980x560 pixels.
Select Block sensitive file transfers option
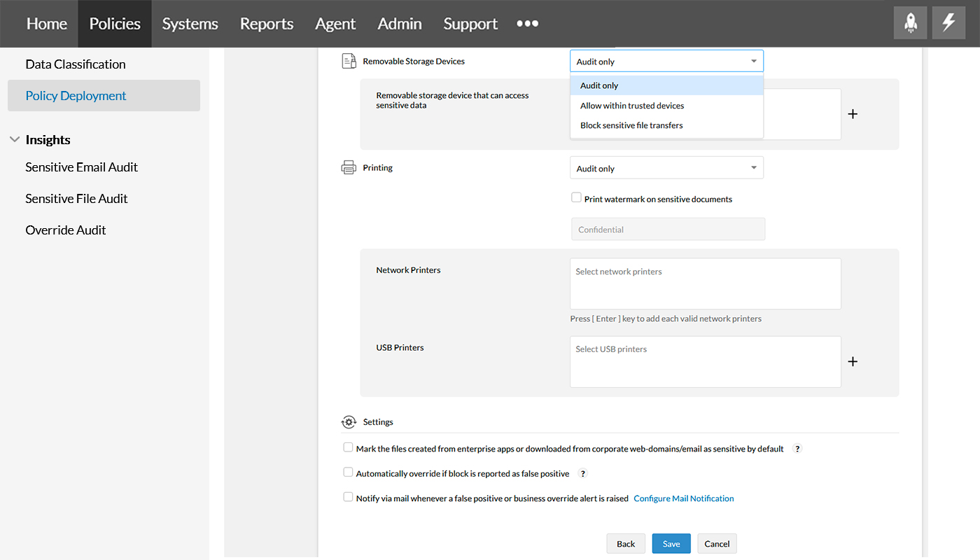pos(631,125)
